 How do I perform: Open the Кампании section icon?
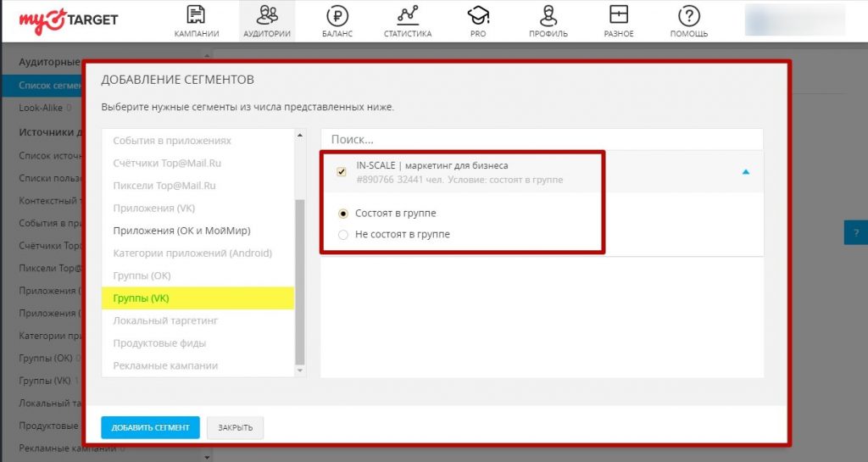pyautogui.click(x=196, y=15)
